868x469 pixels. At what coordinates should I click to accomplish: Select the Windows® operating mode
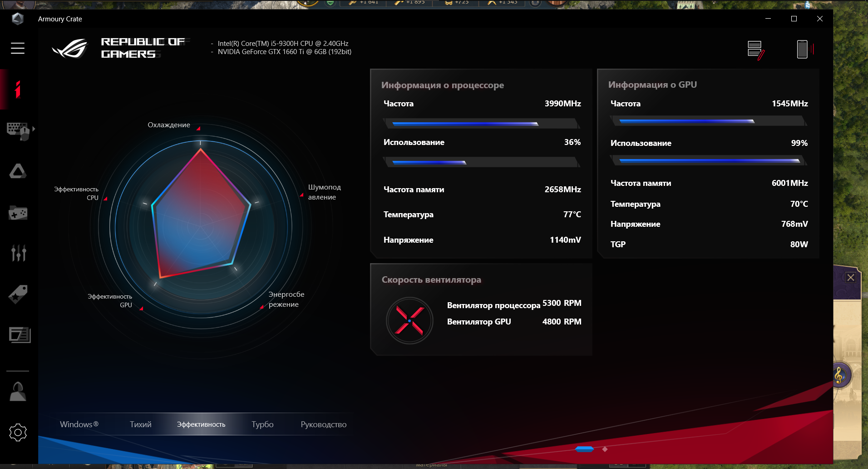(x=79, y=424)
